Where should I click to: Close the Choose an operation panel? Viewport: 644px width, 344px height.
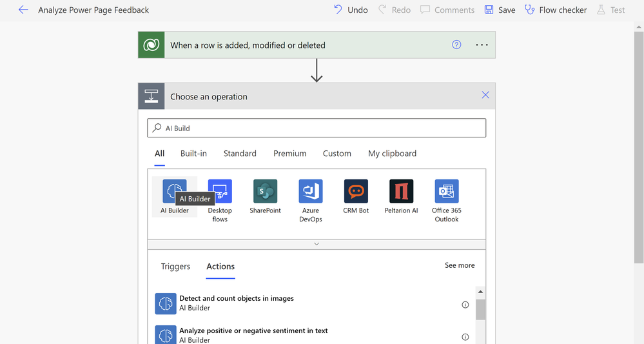tap(485, 95)
